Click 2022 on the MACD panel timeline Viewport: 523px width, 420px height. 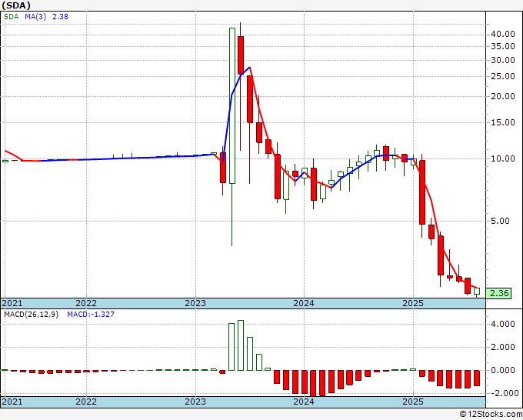(x=86, y=402)
